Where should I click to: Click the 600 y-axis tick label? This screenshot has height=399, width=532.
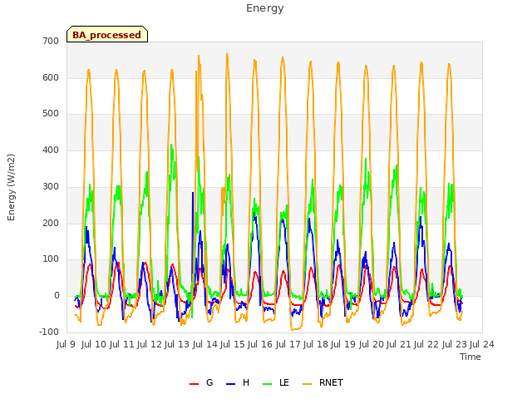(x=51, y=77)
